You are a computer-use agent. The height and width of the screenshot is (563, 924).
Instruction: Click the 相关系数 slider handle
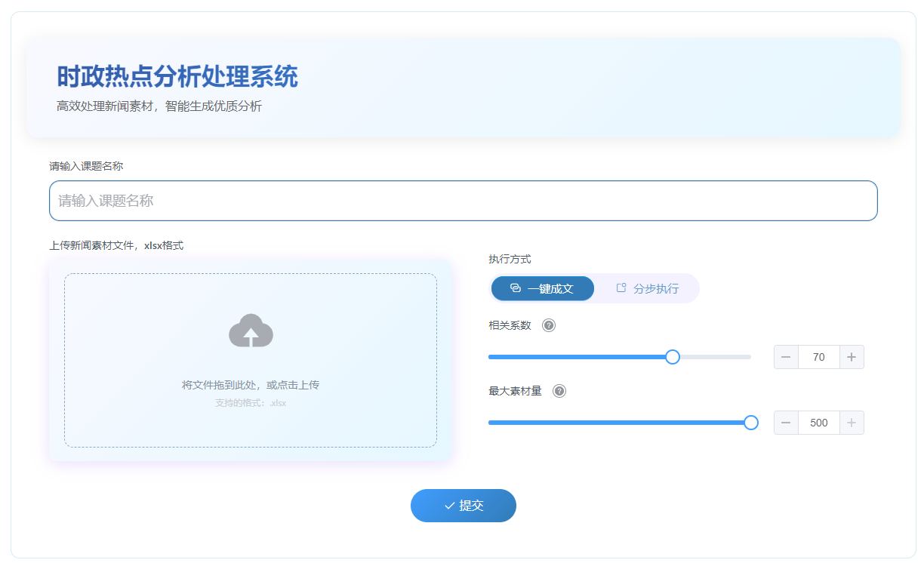(673, 356)
